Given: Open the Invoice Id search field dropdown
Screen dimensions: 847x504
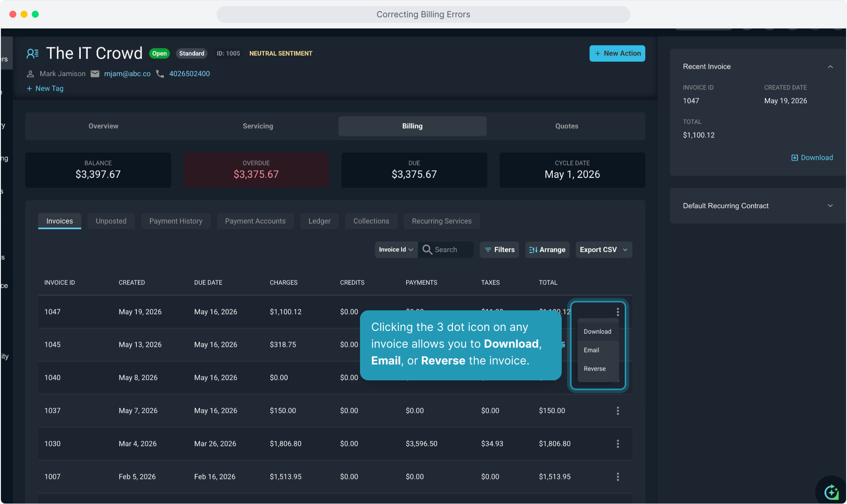Looking at the screenshot, I should (x=396, y=250).
